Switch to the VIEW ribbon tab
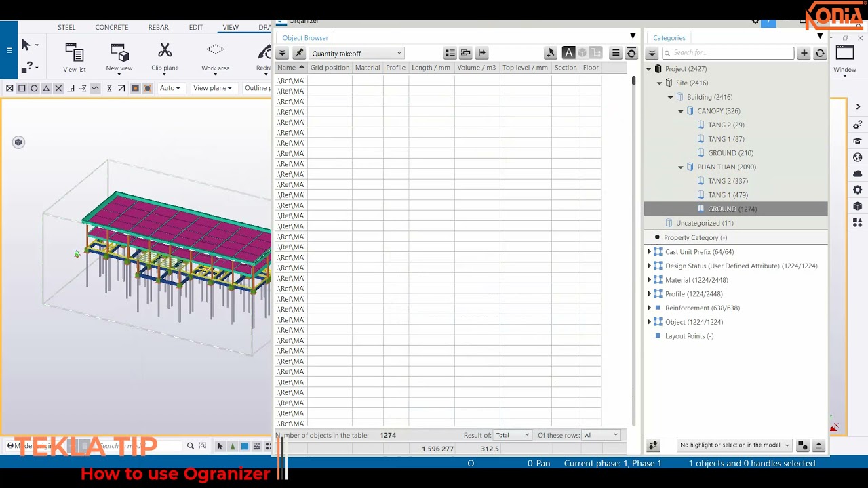Screen dimensions: 868x488 click(x=231, y=28)
